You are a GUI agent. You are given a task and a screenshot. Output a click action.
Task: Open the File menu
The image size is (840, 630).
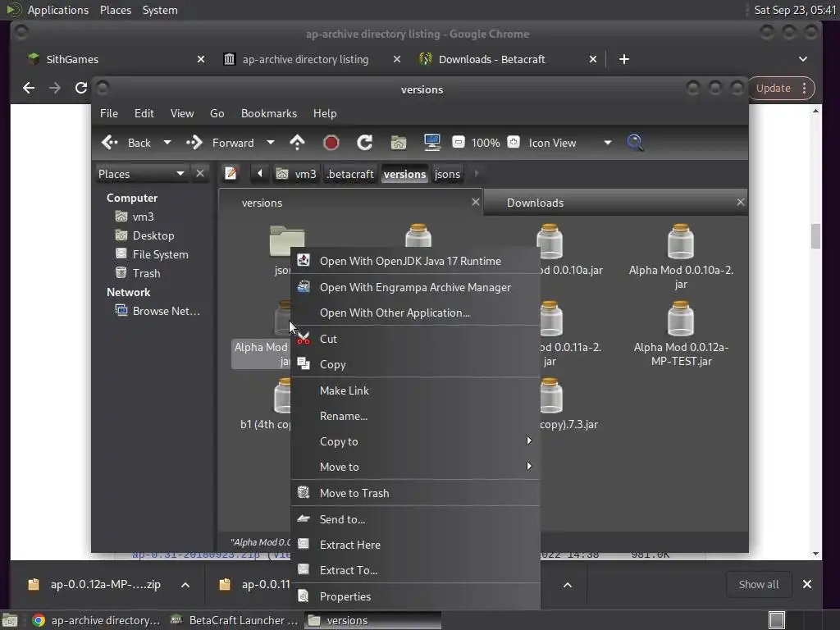tap(109, 113)
